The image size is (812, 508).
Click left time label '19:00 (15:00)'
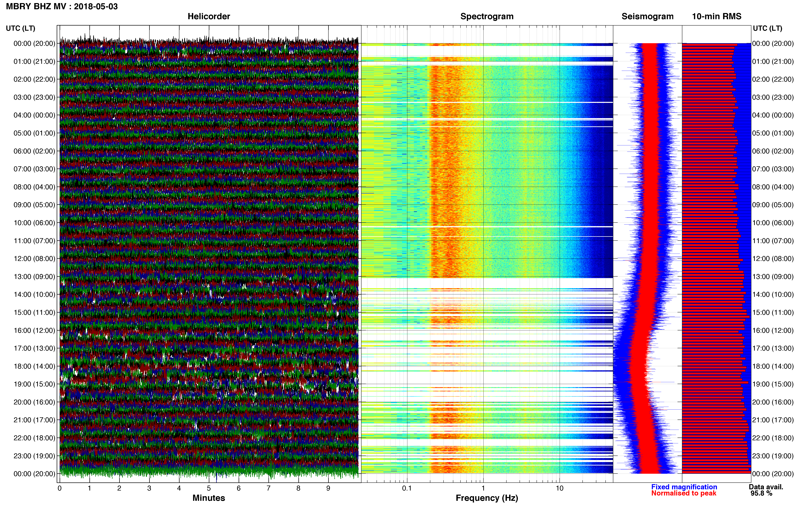34,384
